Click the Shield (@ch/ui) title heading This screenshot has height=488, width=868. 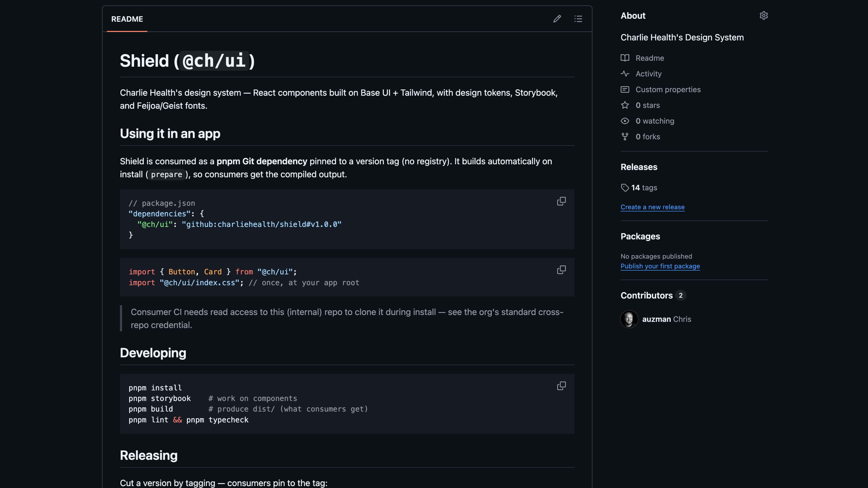pyautogui.click(x=187, y=61)
